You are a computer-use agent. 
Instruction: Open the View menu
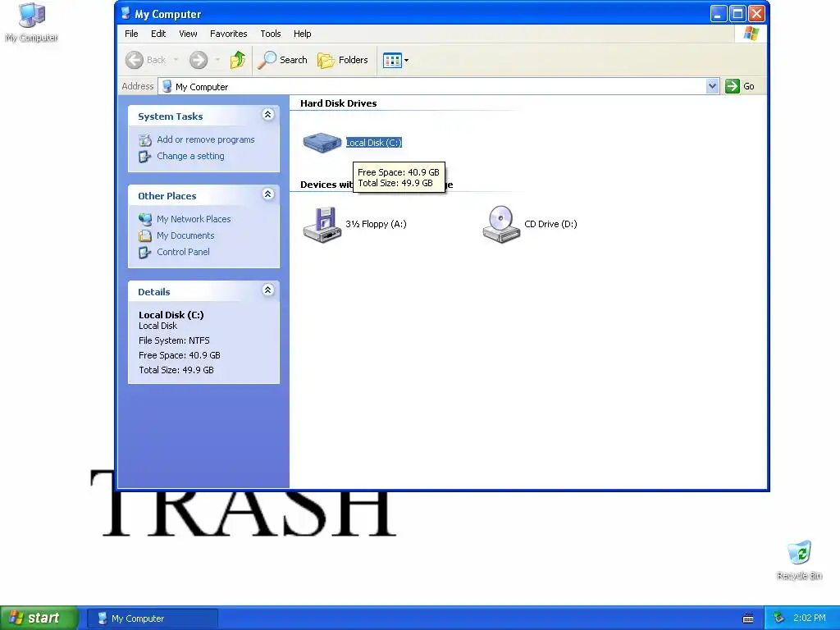[188, 34]
